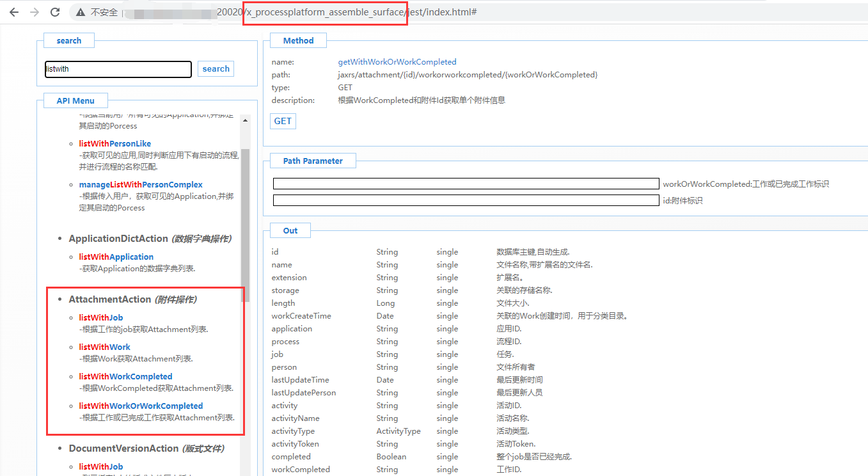
Task: Click API Menu scrollbar up arrow
Action: [245, 120]
